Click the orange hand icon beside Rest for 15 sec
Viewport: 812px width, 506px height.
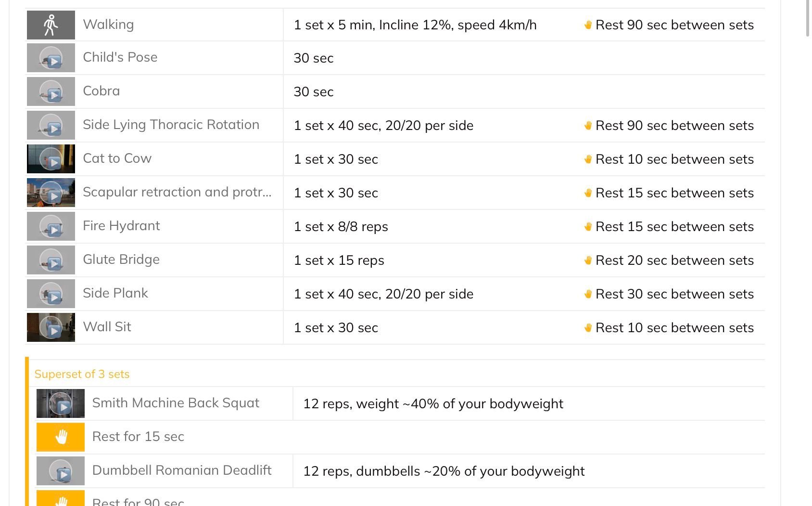click(x=60, y=437)
